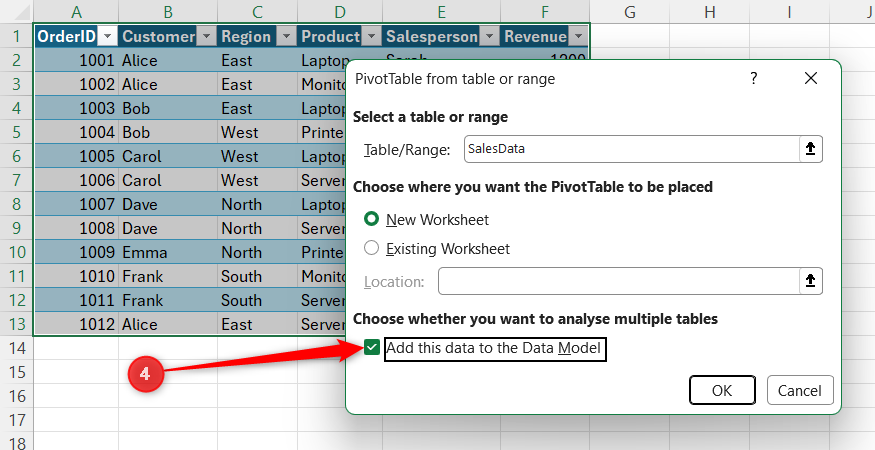Click the Alice cell in row 3
The height and width of the screenshot is (450, 875).
(168, 84)
